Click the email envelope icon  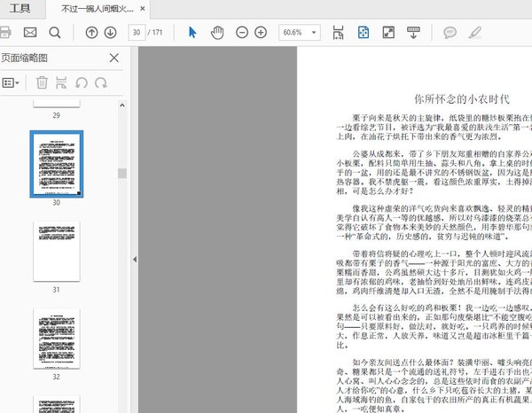[x=30, y=33]
